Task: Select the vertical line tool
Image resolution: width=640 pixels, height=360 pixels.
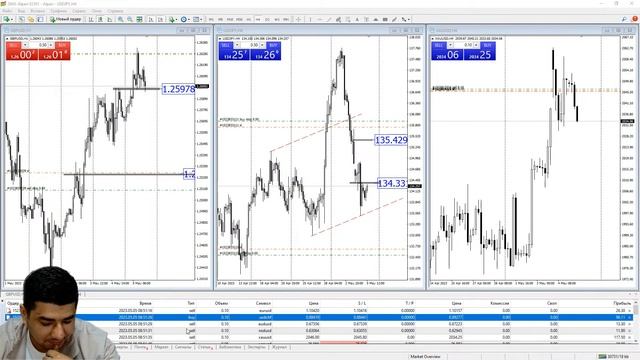Action: point(310,19)
